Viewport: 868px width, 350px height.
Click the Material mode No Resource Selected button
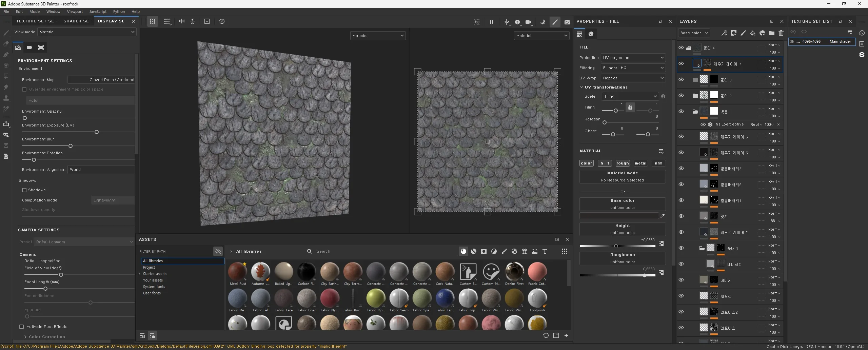[623, 177]
